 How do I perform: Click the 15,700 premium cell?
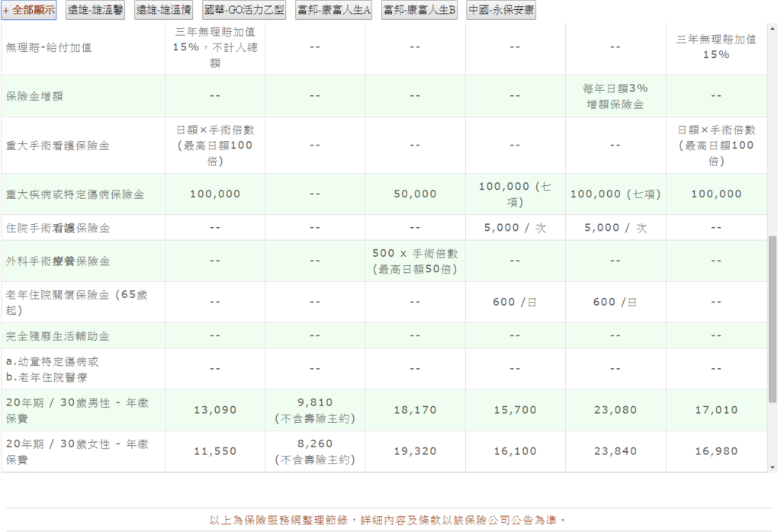516,410
